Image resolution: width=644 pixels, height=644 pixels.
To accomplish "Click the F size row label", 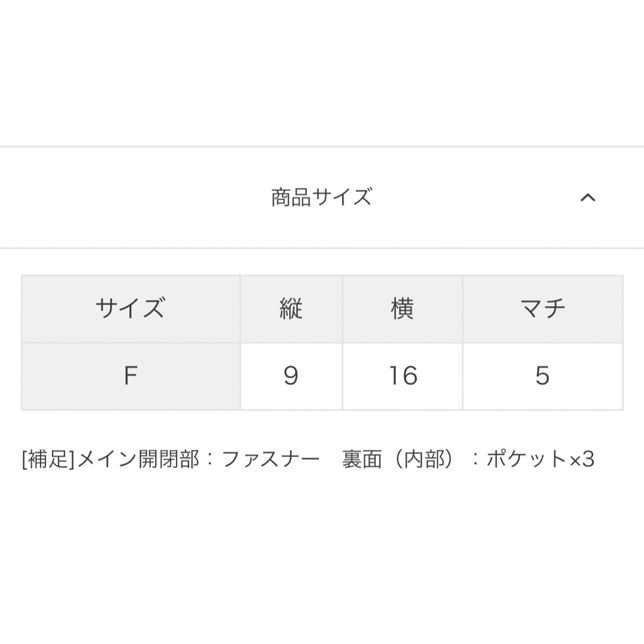I will tap(131, 376).
